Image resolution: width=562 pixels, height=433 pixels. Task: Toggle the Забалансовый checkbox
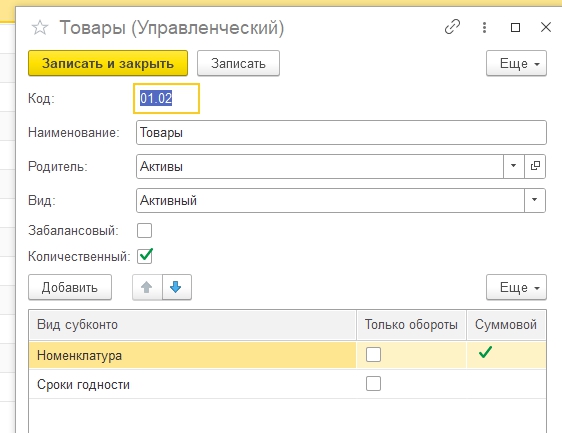tap(144, 230)
